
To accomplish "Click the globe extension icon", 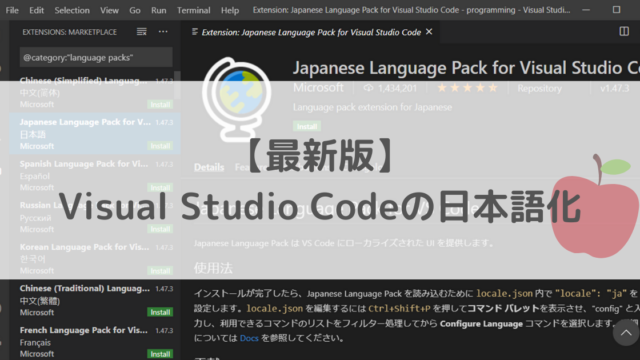I will [237, 99].
